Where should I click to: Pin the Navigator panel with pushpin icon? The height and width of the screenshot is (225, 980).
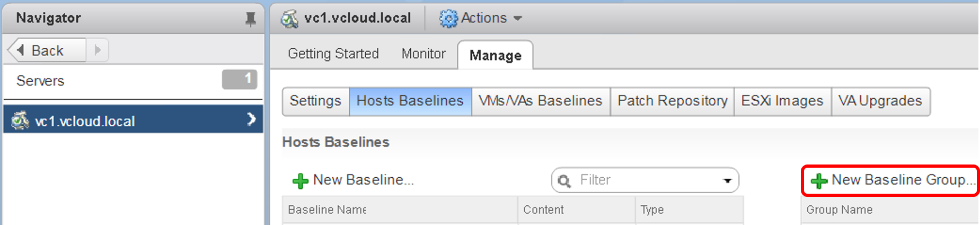(250, 20)
